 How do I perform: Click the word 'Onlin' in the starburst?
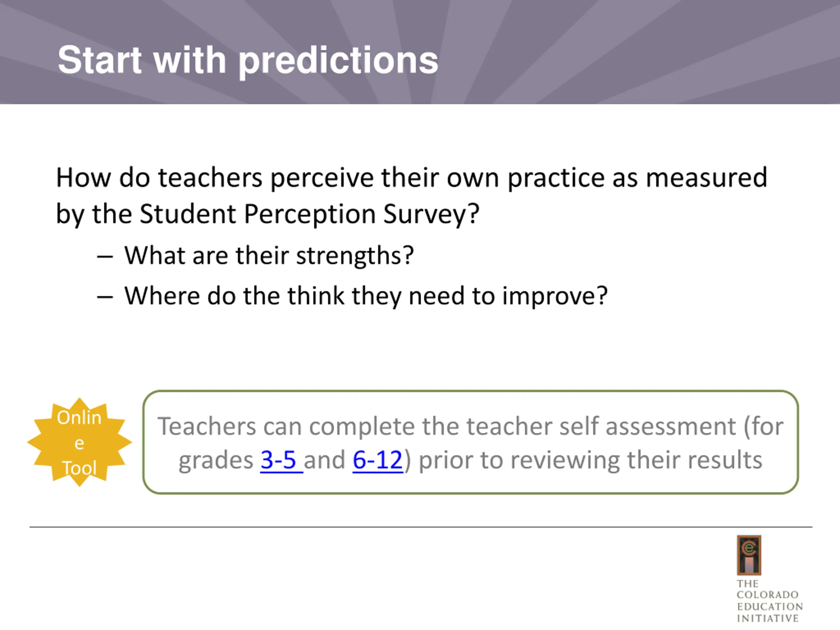coord(79,418)
